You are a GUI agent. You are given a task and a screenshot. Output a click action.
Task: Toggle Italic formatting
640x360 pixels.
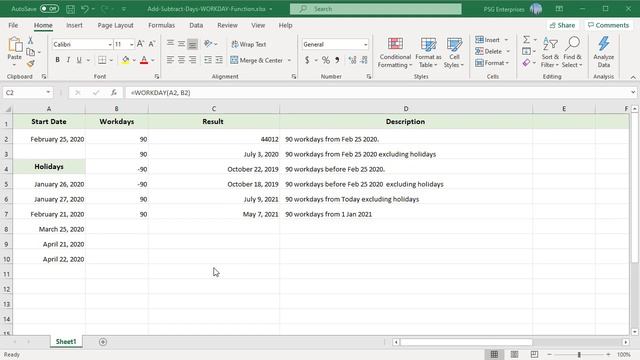68,60
